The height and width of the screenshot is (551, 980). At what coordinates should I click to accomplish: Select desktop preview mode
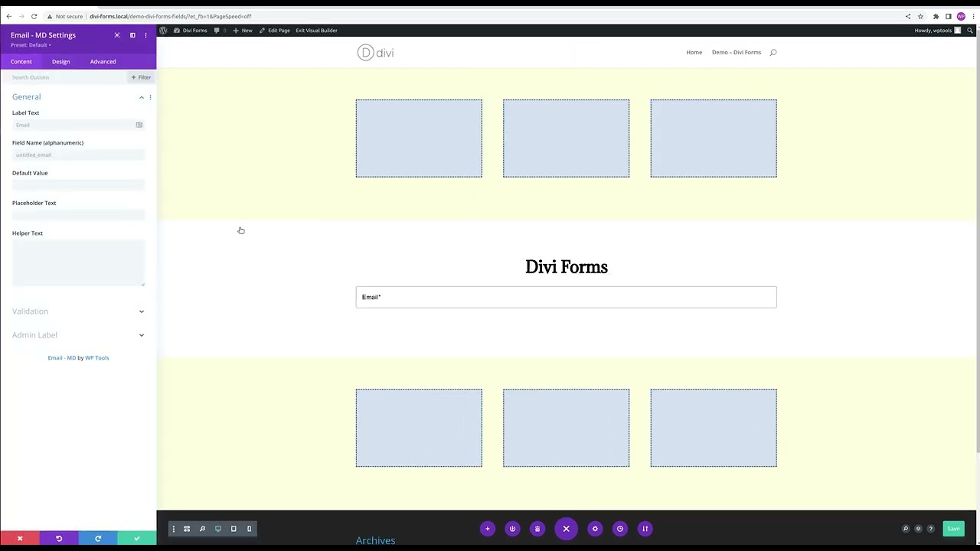tap(218, 529)
